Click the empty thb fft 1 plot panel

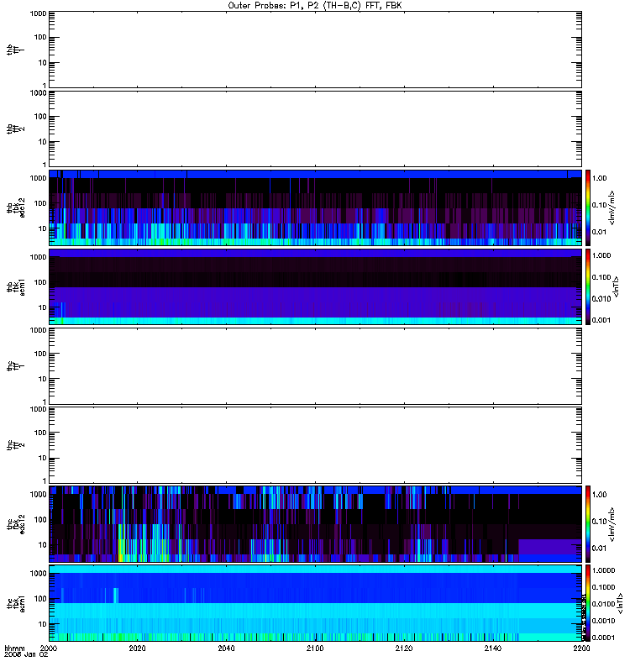315,50
